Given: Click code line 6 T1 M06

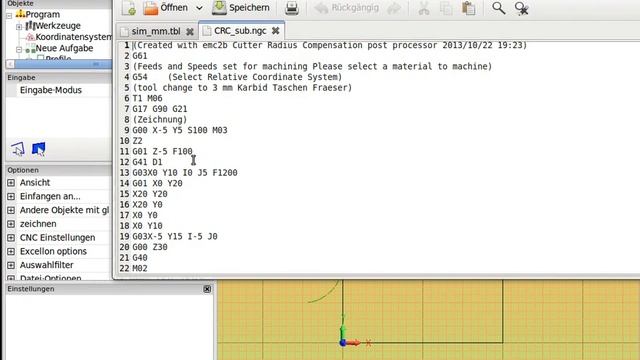Looking at the screenshot, I should click(147, 98).
